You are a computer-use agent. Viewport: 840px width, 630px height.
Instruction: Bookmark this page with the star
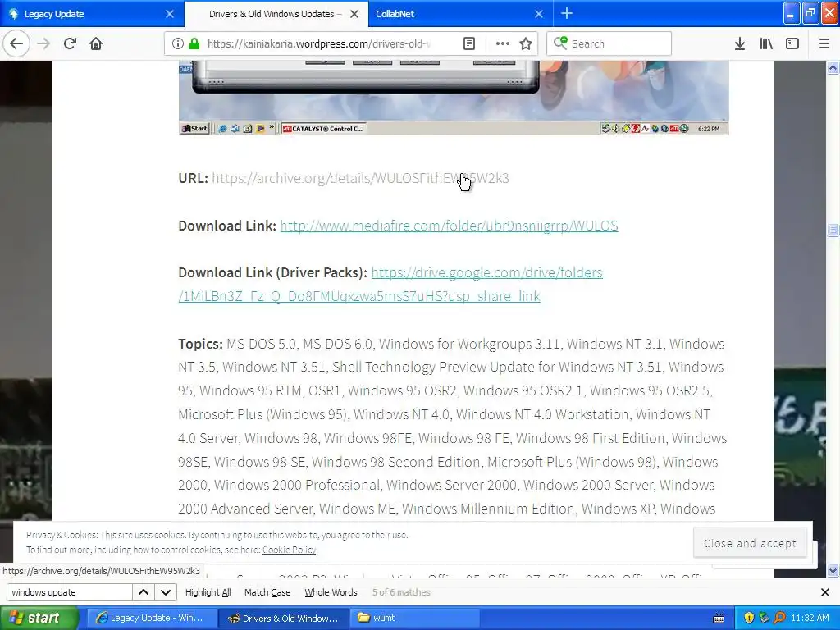pyautogui.click(x=526, y=43)
